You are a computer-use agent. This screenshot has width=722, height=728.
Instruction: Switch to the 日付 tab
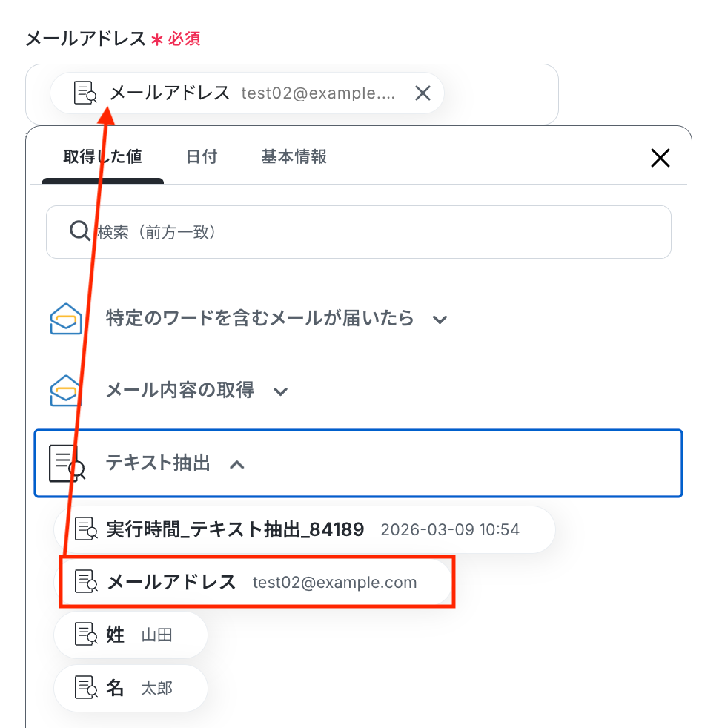coord(202,157)
